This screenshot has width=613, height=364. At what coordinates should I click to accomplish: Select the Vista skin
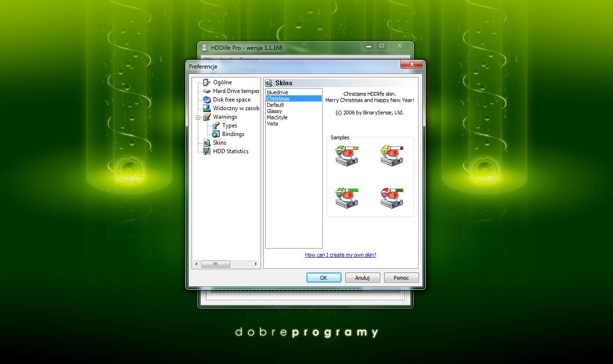coord(294,124)
